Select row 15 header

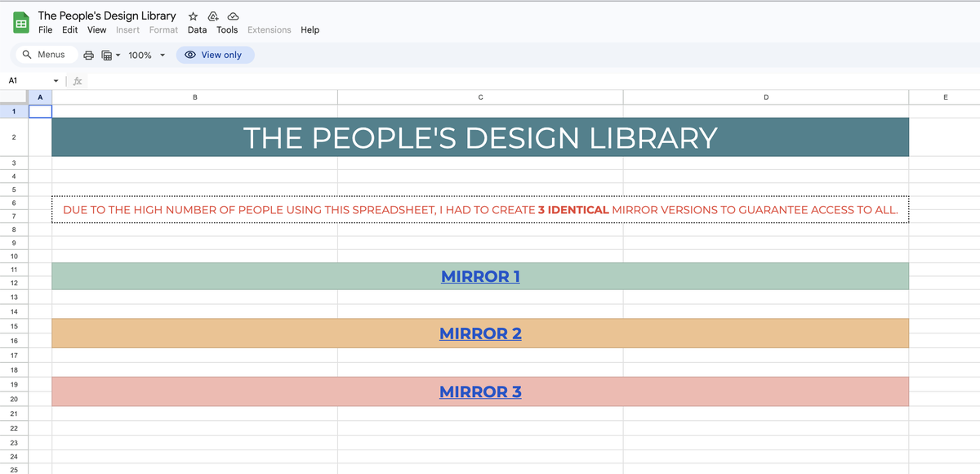[x=14, y=325]
